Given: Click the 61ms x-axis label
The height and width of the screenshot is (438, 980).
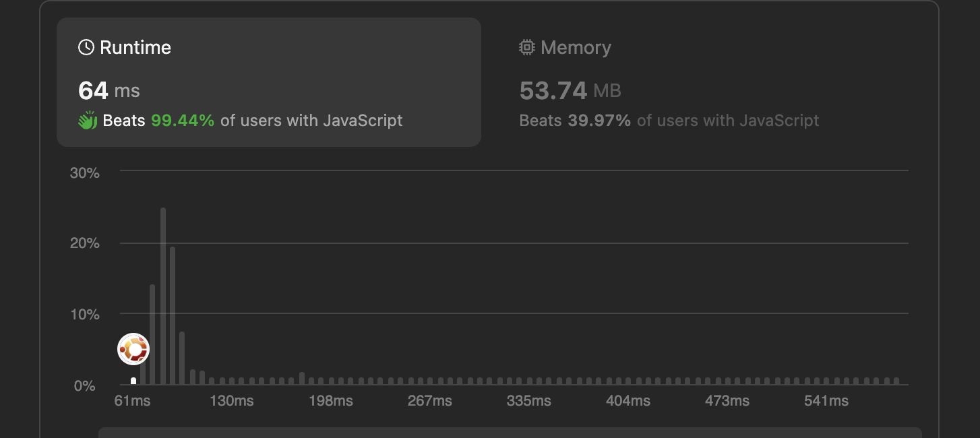Looking at the screenshot, I should click(x=132, y=401).
